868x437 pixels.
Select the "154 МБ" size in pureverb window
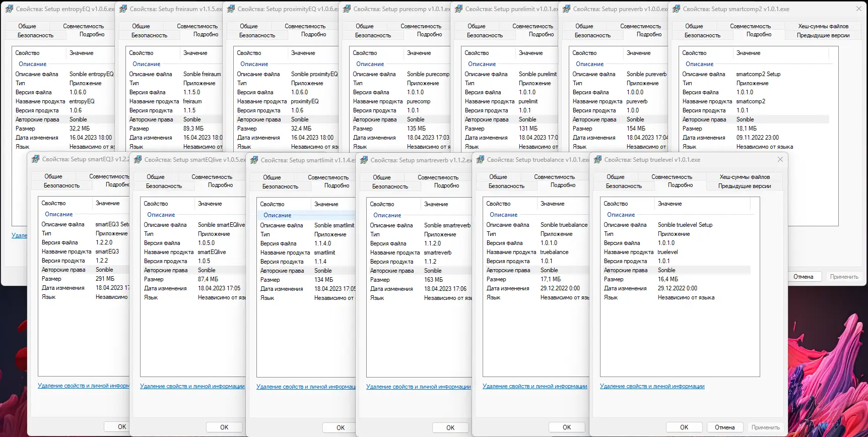[636, 129]
